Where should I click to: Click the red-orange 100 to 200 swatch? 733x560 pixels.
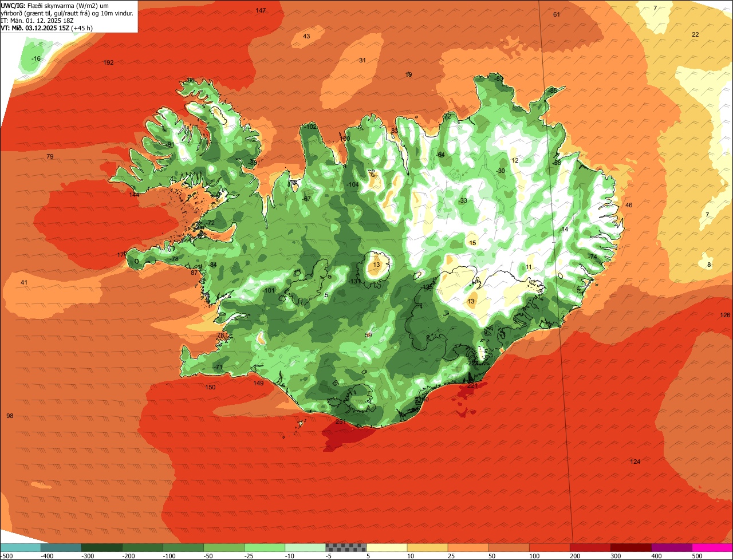549,547
